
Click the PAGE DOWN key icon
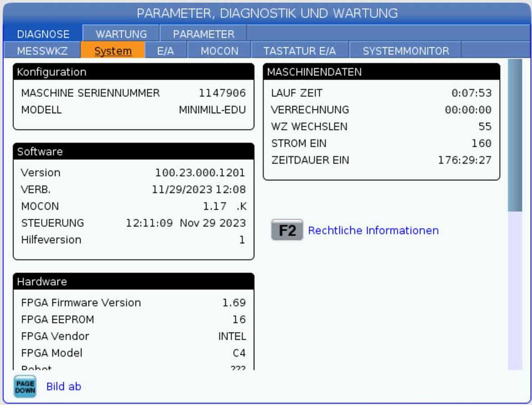25,387
